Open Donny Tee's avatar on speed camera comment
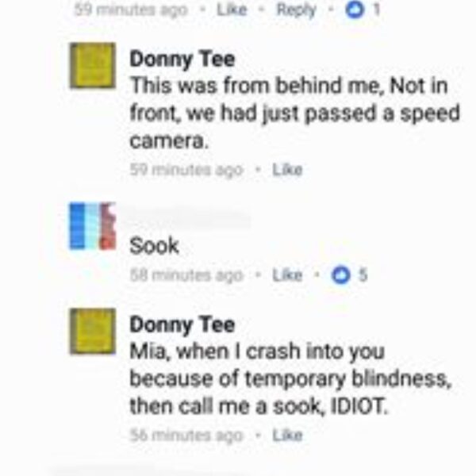 coord(93,65)
